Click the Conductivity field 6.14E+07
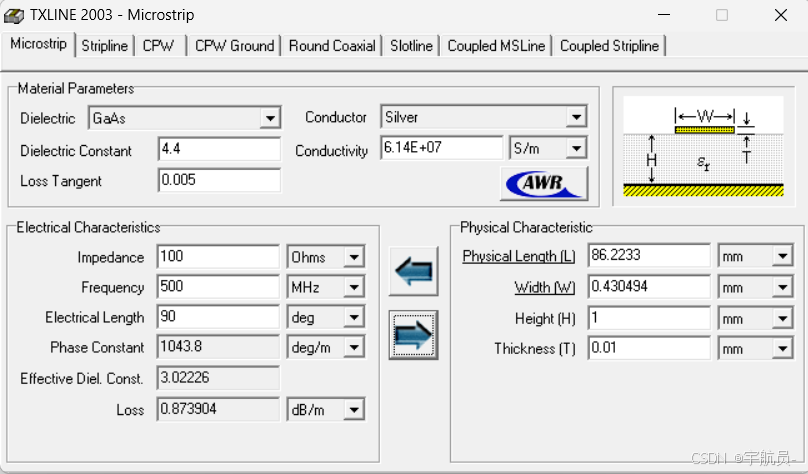Viewport: 808px width, 474px height. (x=442, y=148)
